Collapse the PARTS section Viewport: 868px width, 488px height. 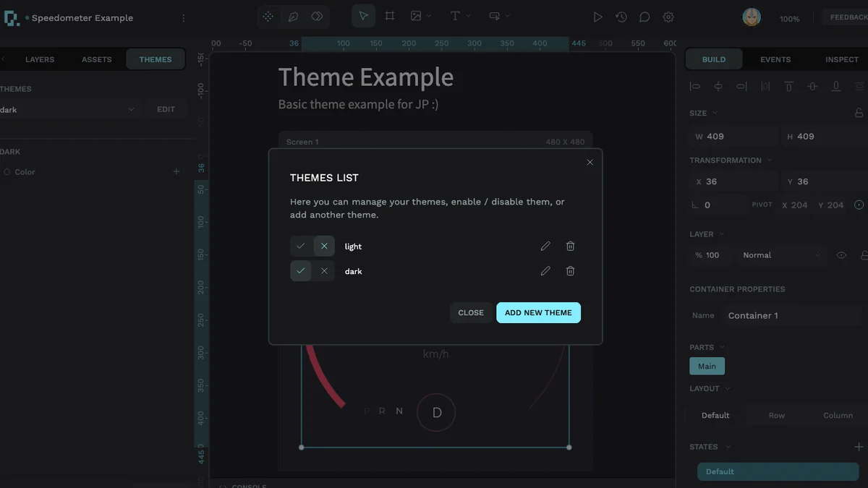click(x=722, y=348)
